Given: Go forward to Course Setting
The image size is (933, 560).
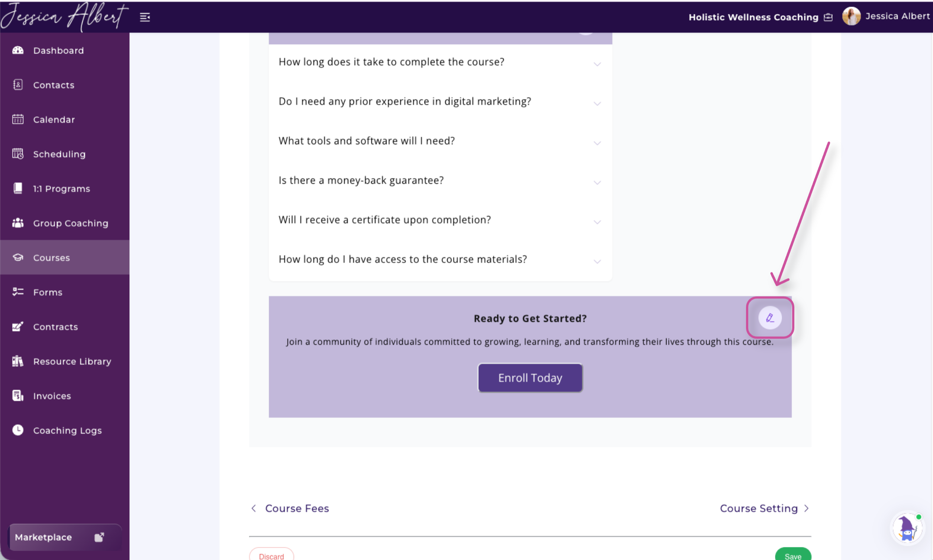Looking at the screenshot, I should (765, 508).
